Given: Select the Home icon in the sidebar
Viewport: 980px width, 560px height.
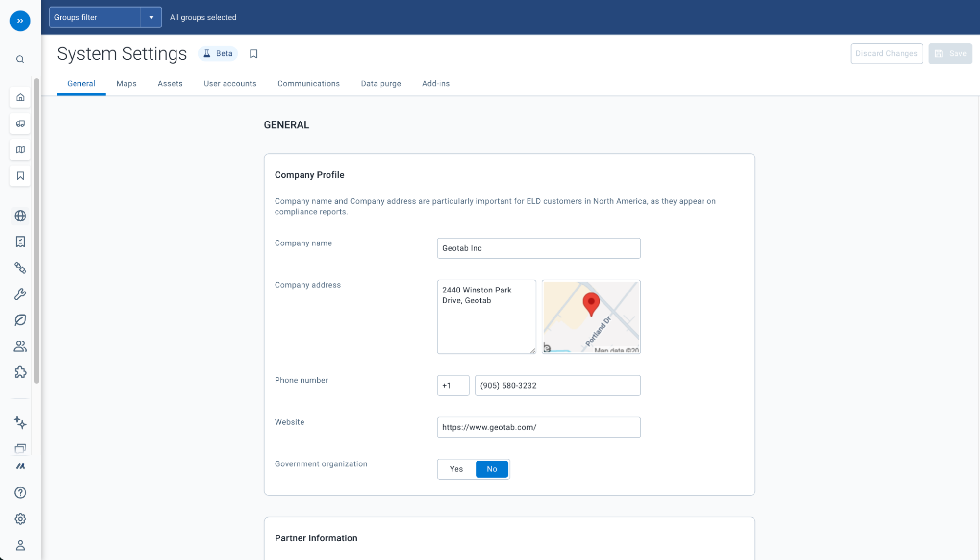Looking at the screenshot, I should 20,97.
